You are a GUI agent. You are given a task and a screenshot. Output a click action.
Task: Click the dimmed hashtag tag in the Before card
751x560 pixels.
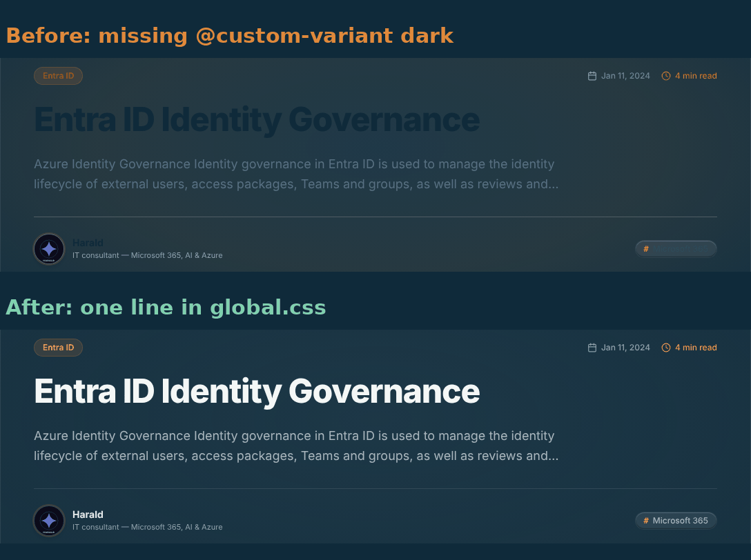point(676,249)
